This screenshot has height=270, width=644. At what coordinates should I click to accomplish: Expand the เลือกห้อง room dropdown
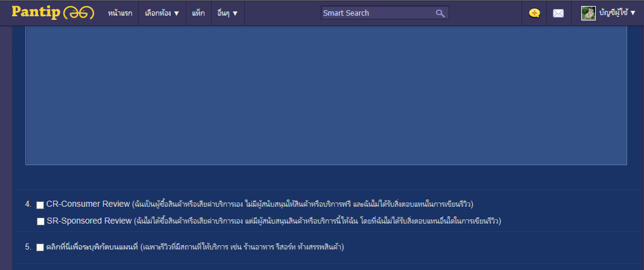(162, 13)
